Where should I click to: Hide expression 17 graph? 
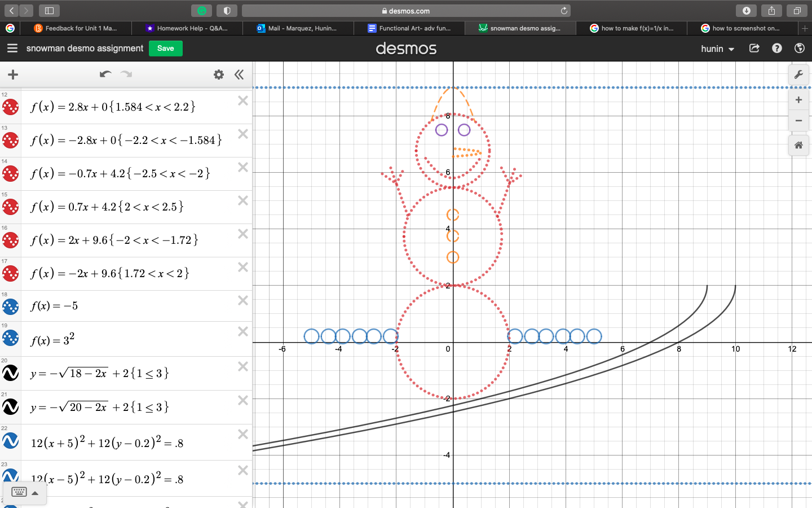(x=11, y=274)
